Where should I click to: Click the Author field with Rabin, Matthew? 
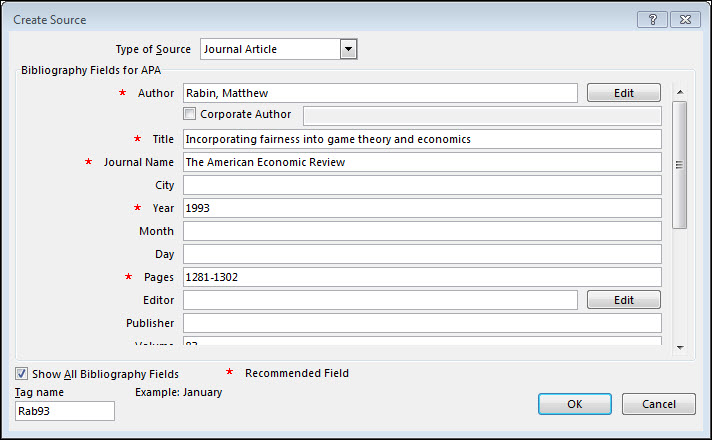pos(381,93)
